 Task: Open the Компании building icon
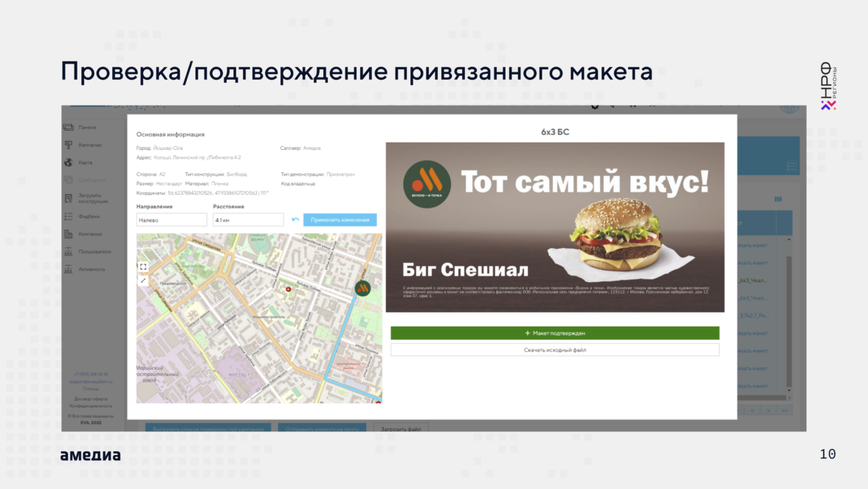point(68,234)
